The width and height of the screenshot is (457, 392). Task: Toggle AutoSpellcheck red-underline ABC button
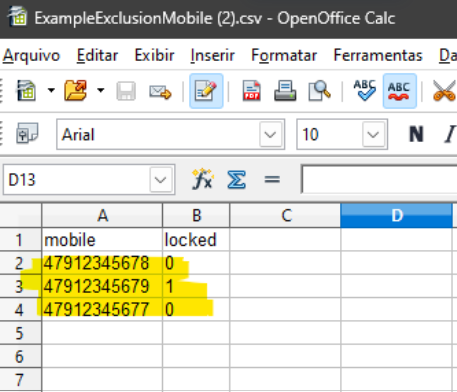(x=400, y=91)
